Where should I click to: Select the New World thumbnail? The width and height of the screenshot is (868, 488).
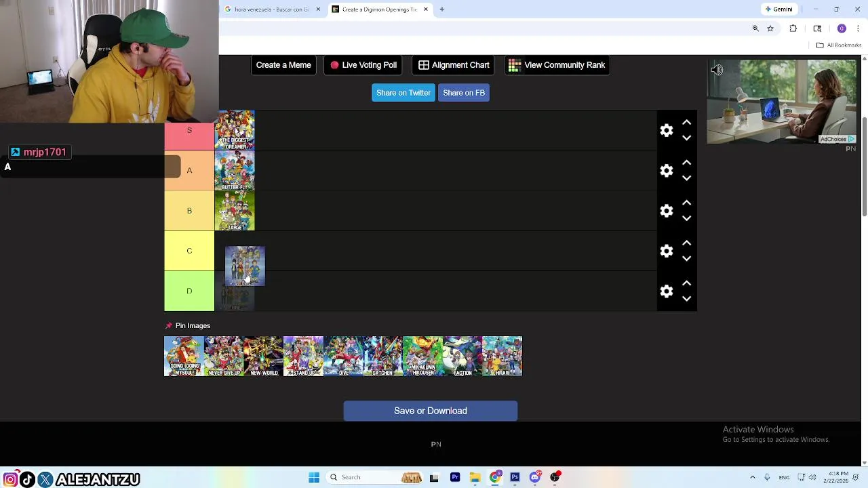point(263,357)
